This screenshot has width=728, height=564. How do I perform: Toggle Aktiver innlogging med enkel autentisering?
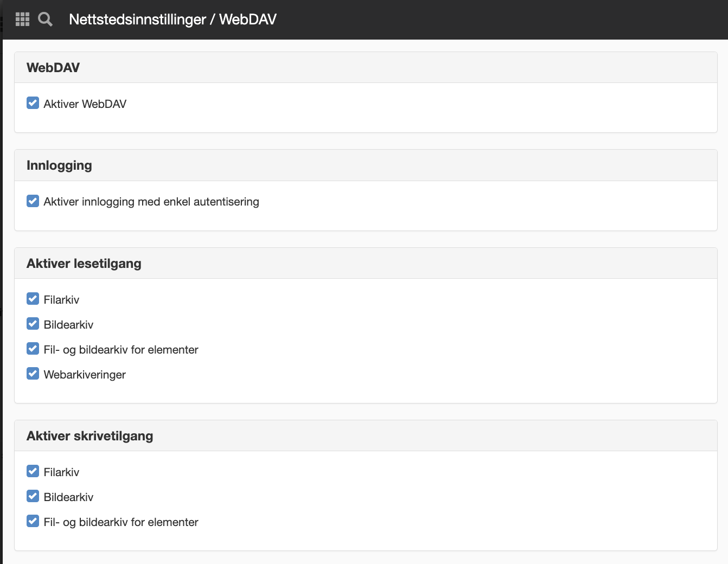[33, 201]
